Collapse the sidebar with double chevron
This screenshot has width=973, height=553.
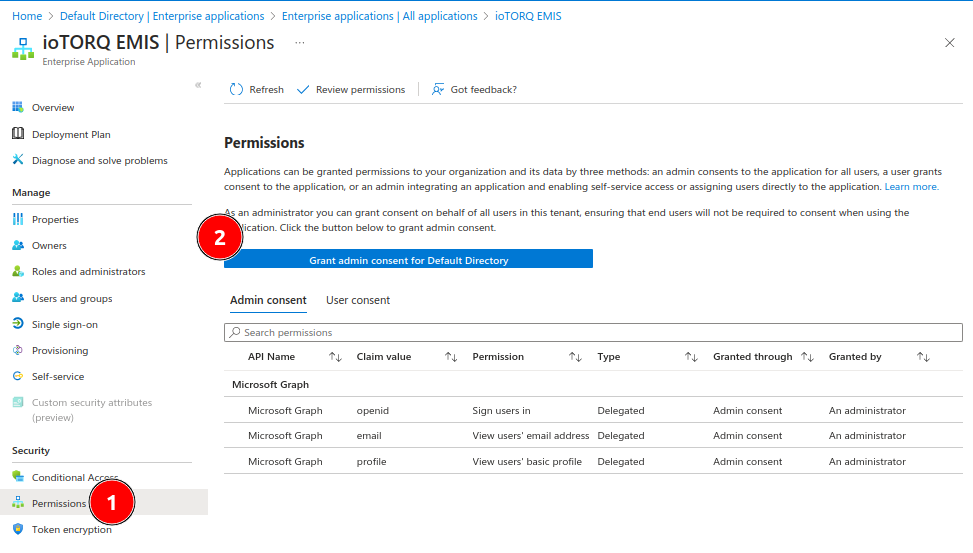198,85
